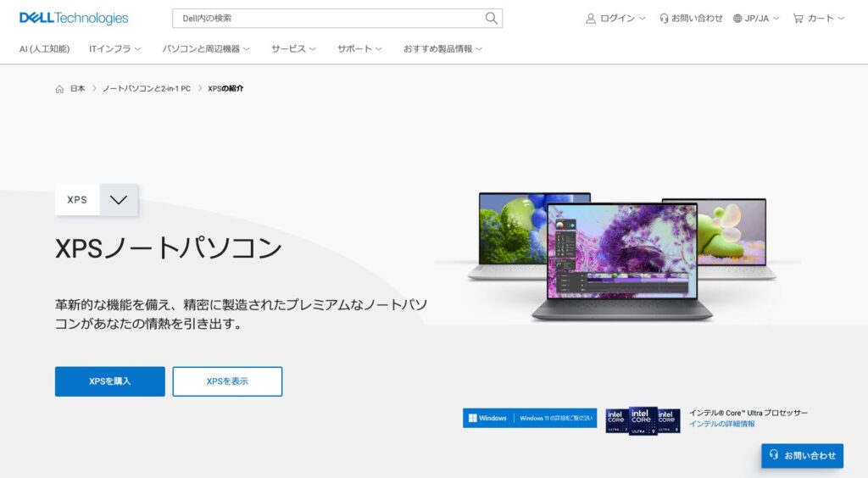This screenshot has height=478, width=868.
Task: Click the お問い合わせ headset icon in header
Action: click(x=664, y=18)
